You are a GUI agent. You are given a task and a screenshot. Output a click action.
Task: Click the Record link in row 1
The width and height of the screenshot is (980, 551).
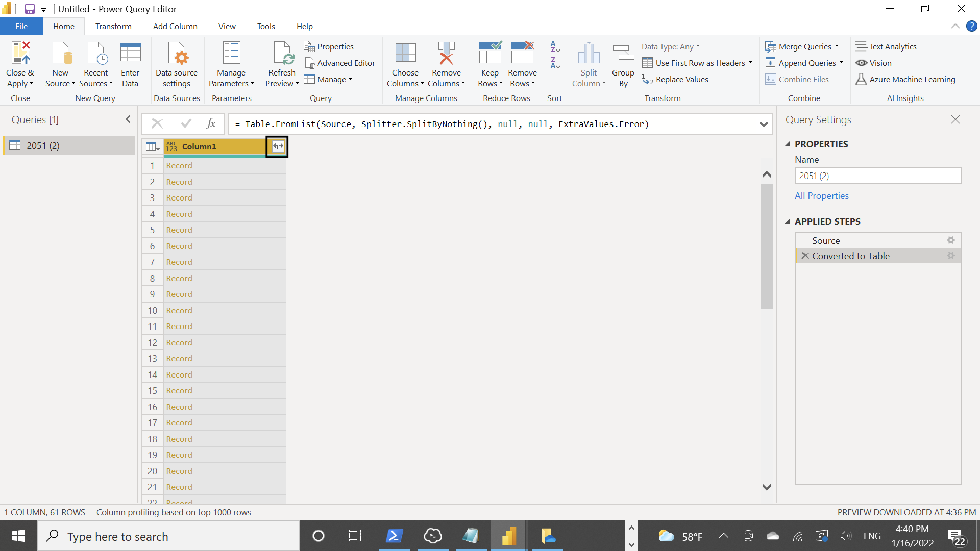179,166
